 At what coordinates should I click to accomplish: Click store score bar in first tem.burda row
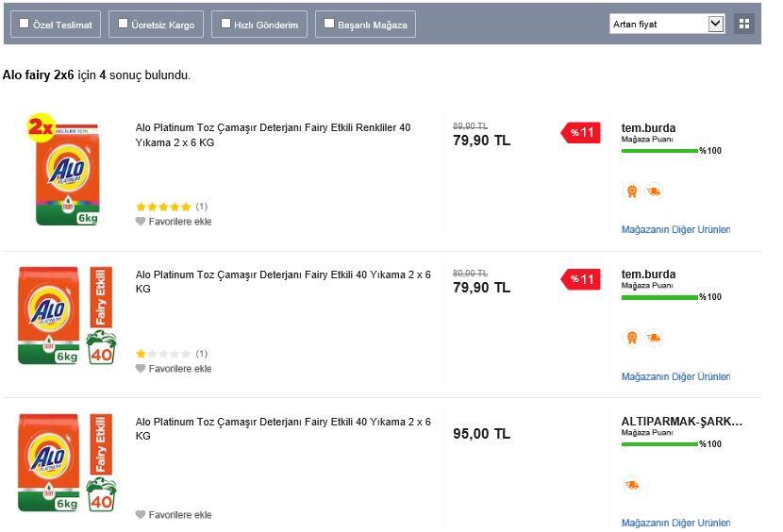point(659,151)
